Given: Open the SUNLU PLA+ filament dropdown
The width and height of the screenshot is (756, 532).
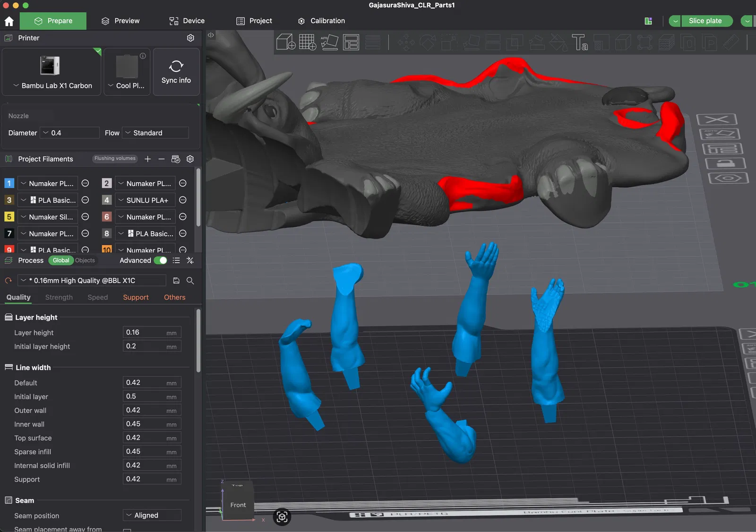Looking at the screenshot, I should (x=146, y=200).
